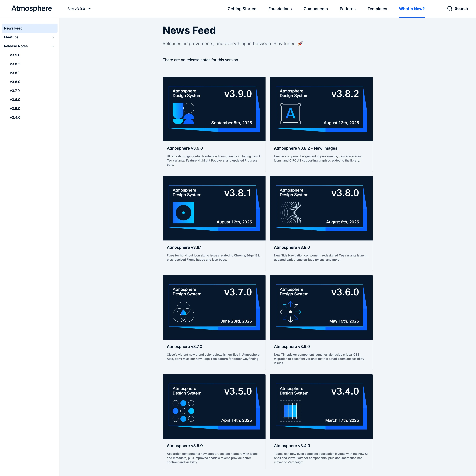Click the Atmosphere logo in the header

point(32,8)
